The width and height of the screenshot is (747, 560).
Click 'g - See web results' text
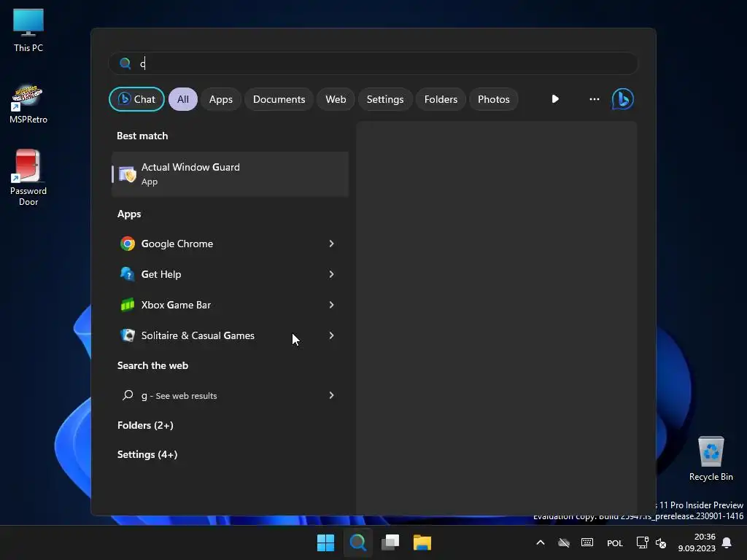(x=179, y=396)
